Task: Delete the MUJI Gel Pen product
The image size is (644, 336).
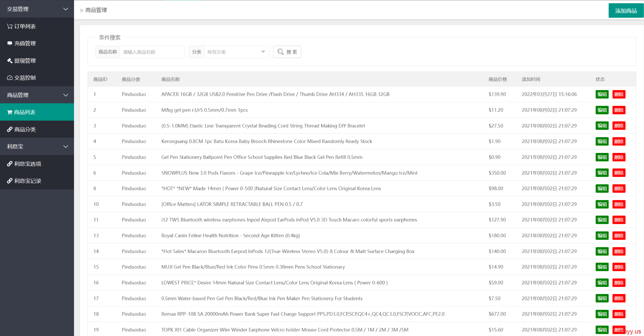Action: [x=619, y=267]
